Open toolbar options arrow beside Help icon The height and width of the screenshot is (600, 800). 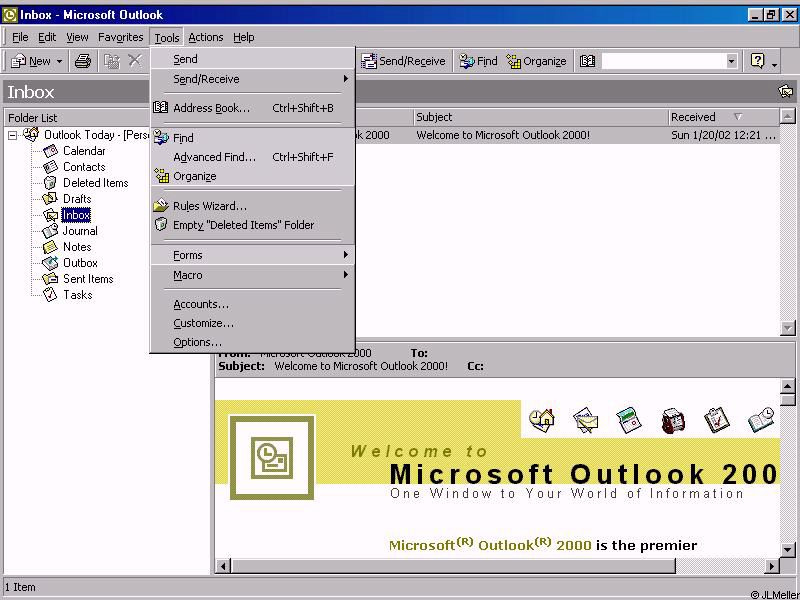(x=774, y=64)
